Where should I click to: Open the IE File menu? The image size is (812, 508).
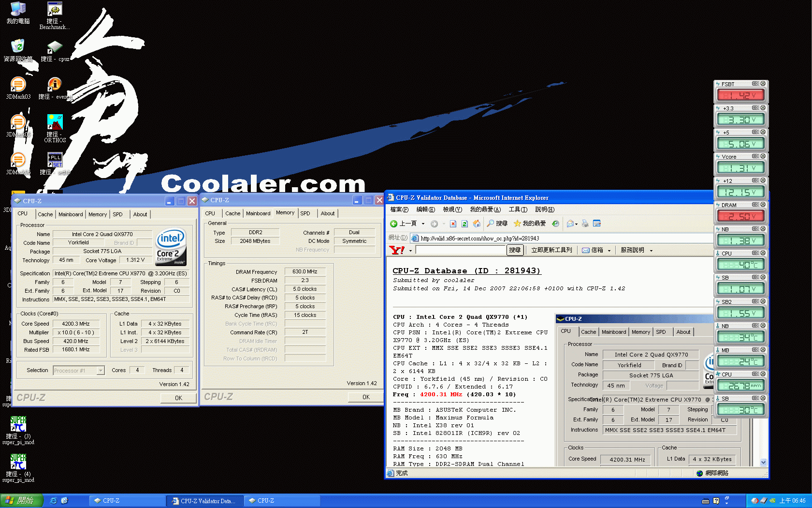point(399,209)
